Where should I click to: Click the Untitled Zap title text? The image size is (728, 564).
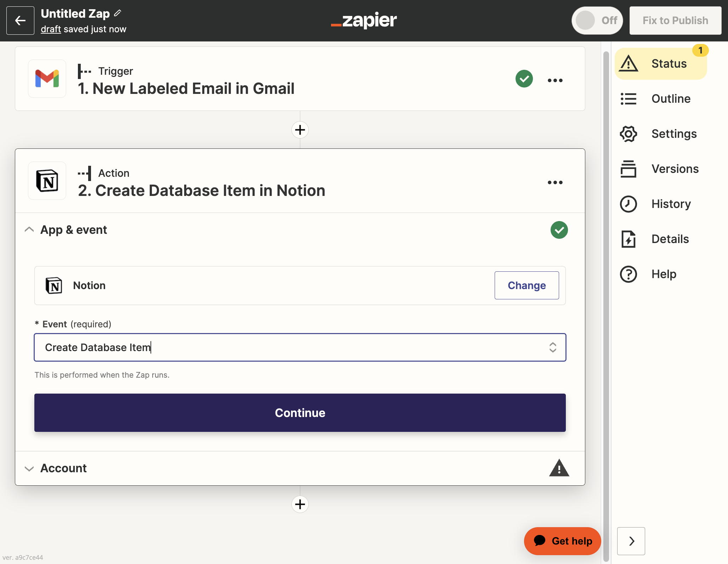click(75, 13)
